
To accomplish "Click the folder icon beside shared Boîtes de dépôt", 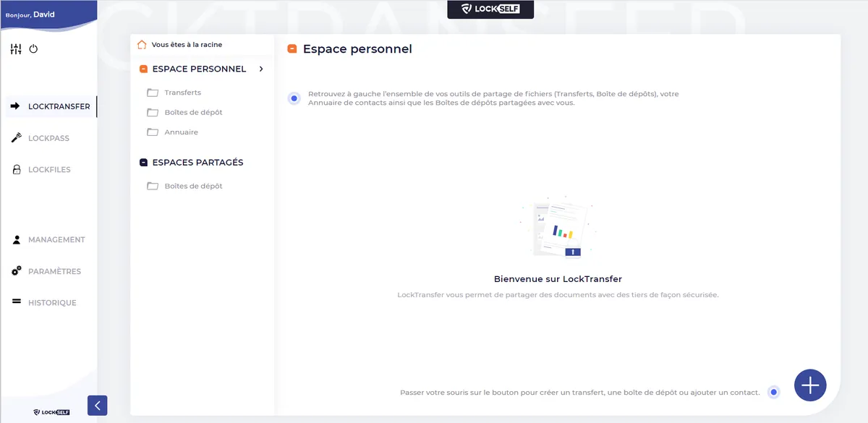I will pyautogui.click(x=153, y=186).
